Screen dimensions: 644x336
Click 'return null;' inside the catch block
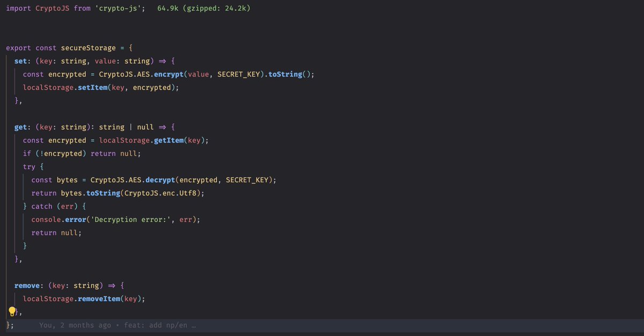pos(56,233)
